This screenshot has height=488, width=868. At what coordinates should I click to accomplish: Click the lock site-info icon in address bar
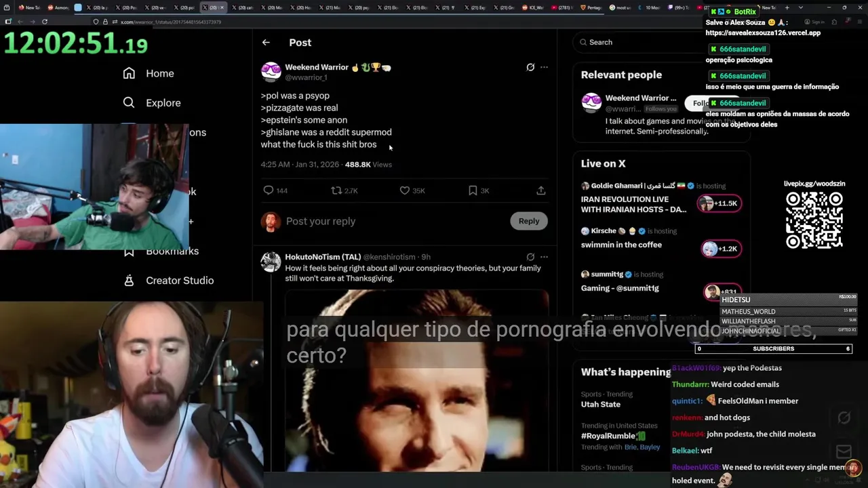click(105, 22)
